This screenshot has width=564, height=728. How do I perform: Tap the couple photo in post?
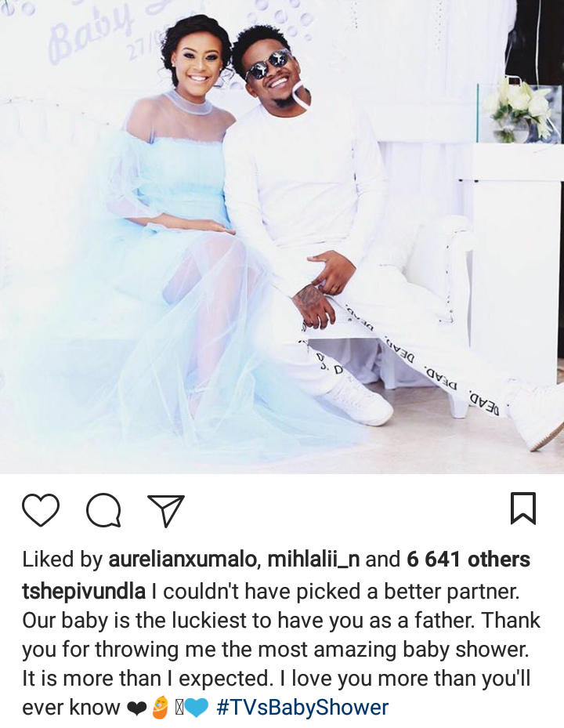pyautogui.click(x=282, y=237)
